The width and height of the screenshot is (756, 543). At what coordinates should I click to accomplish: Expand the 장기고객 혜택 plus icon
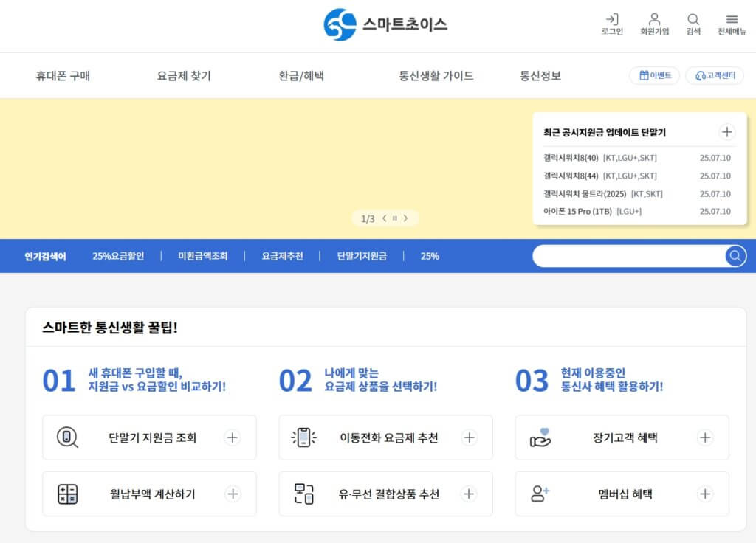[x=705, y=437]
